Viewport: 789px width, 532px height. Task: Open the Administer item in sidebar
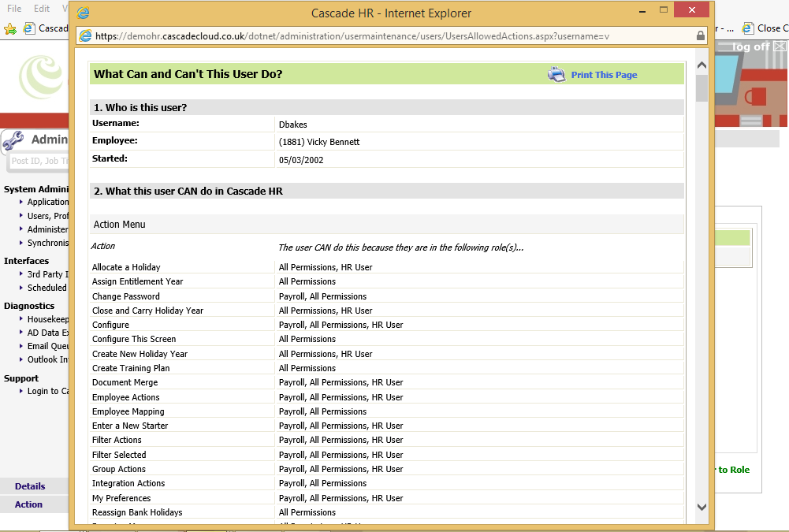pos(48,229)
